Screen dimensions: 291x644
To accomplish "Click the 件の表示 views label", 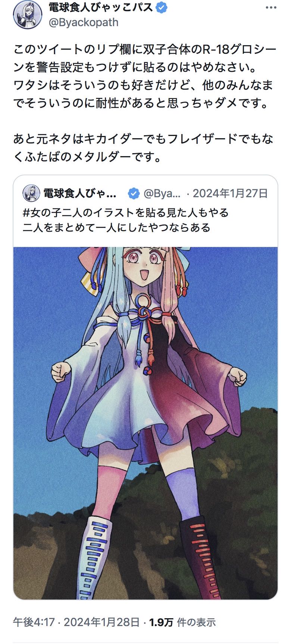I will (x=196, y=622).
